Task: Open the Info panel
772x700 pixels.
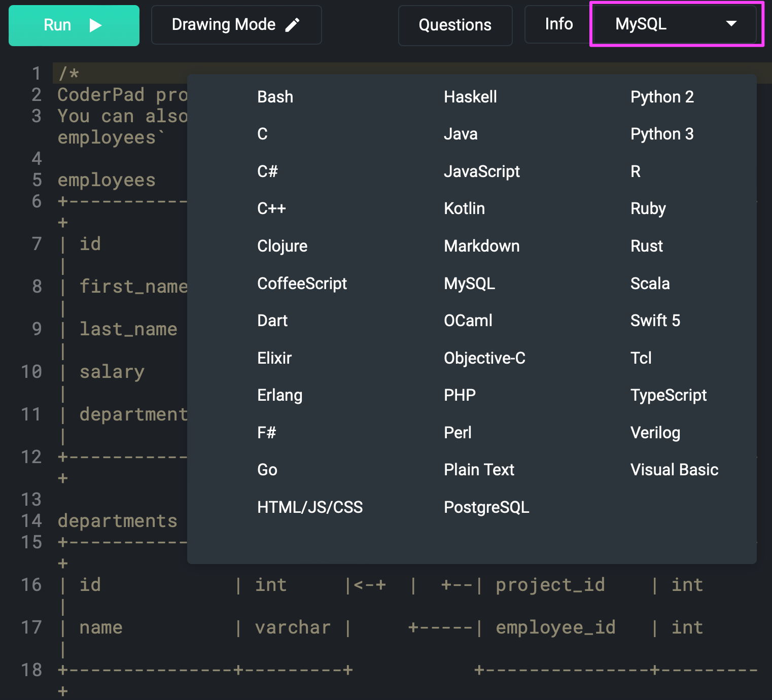Action: 559,24
